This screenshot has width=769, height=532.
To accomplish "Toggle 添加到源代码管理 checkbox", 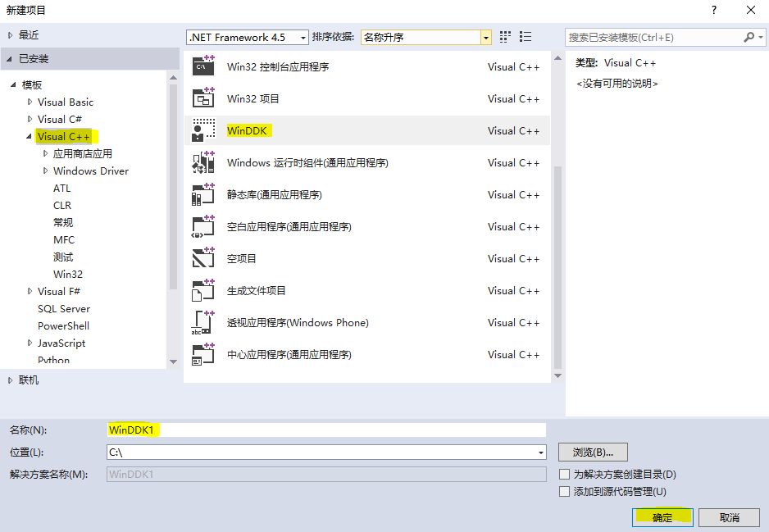I will click(x=564, y=491).
